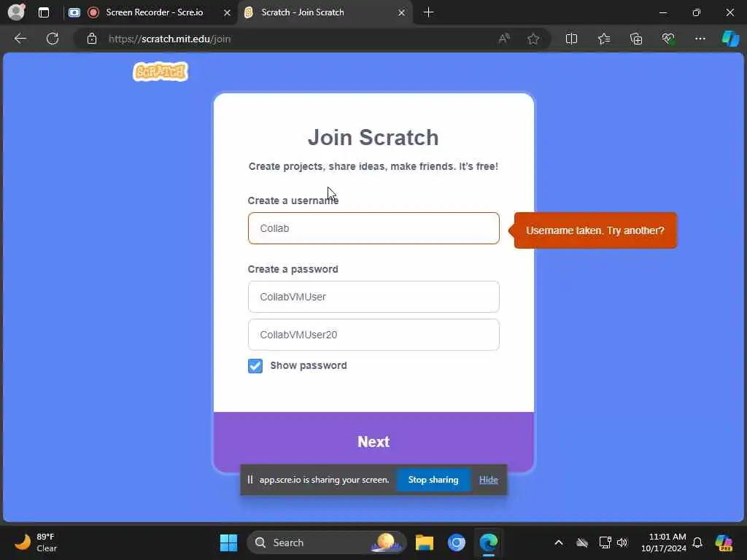Open Read Aloud from the address bar

(x=504, y=39)
